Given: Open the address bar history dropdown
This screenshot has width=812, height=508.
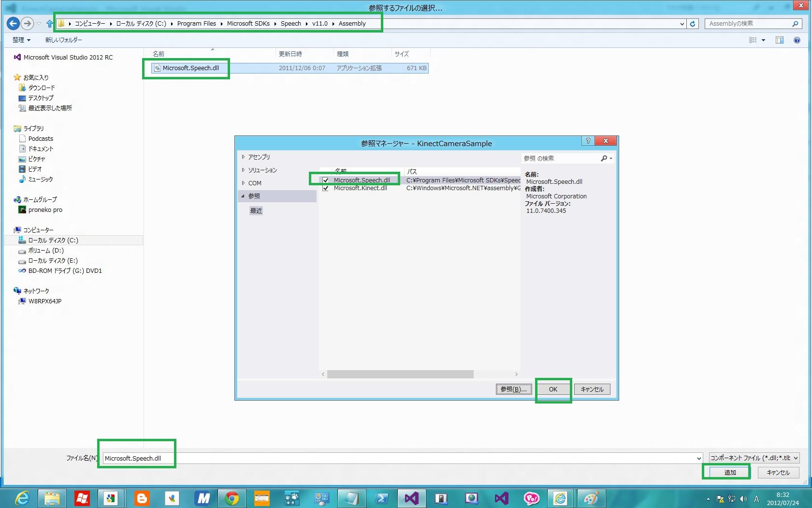Looking at the screenshot, I should coord(682,23).
